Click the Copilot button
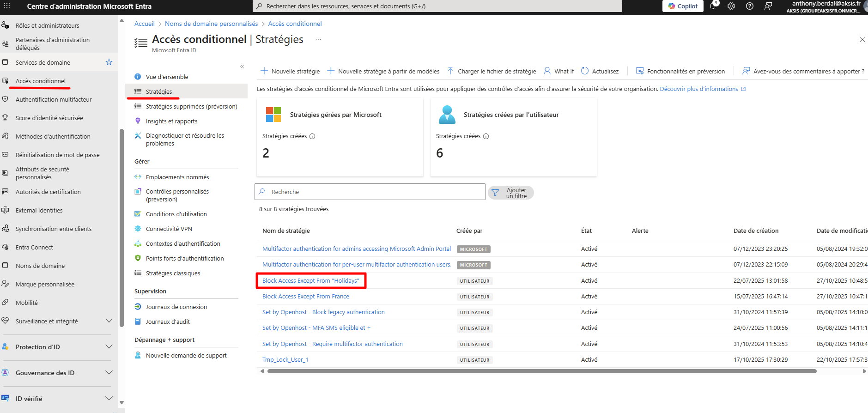This screenshot has height=413, width=868. (x=683, y=6)
